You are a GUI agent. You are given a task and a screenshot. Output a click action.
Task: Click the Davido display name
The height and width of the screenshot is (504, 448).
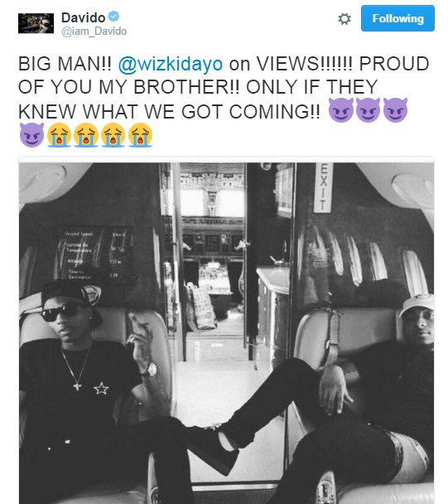(83, 17)
